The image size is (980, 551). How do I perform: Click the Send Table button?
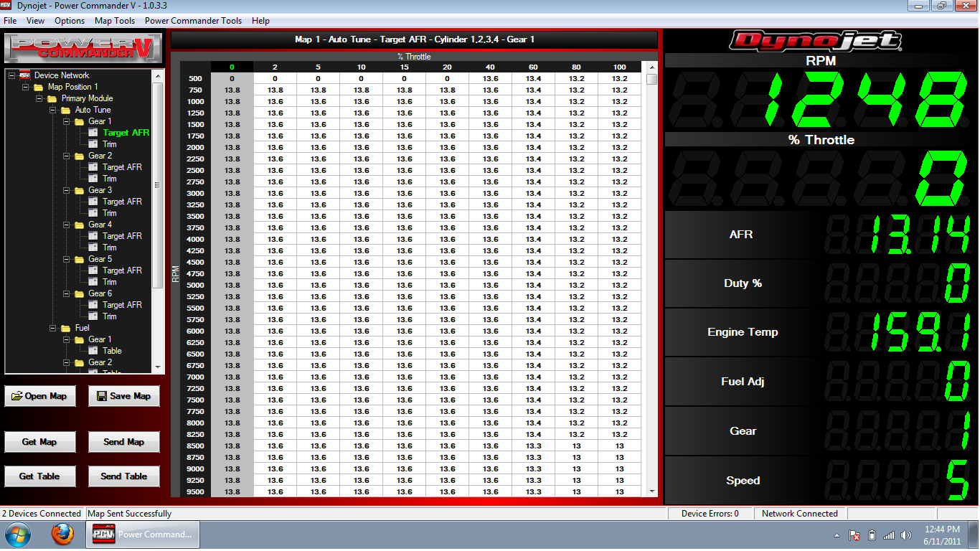(124, 476)
